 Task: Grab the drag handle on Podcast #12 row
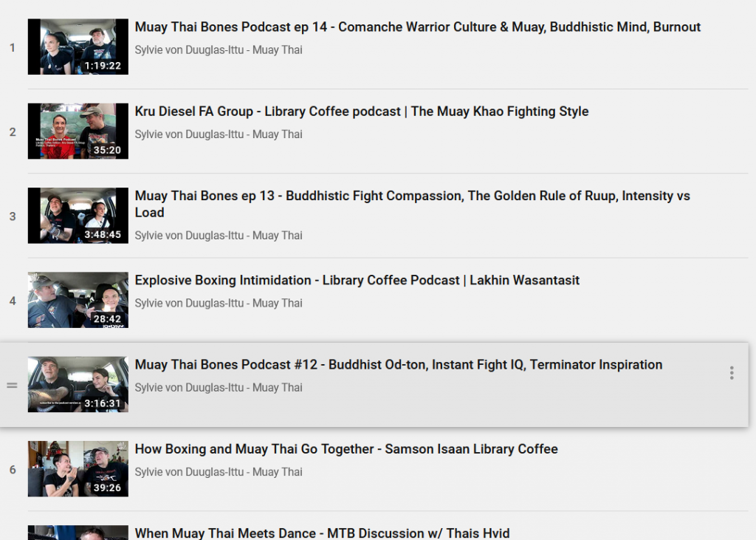click(12, 385)
